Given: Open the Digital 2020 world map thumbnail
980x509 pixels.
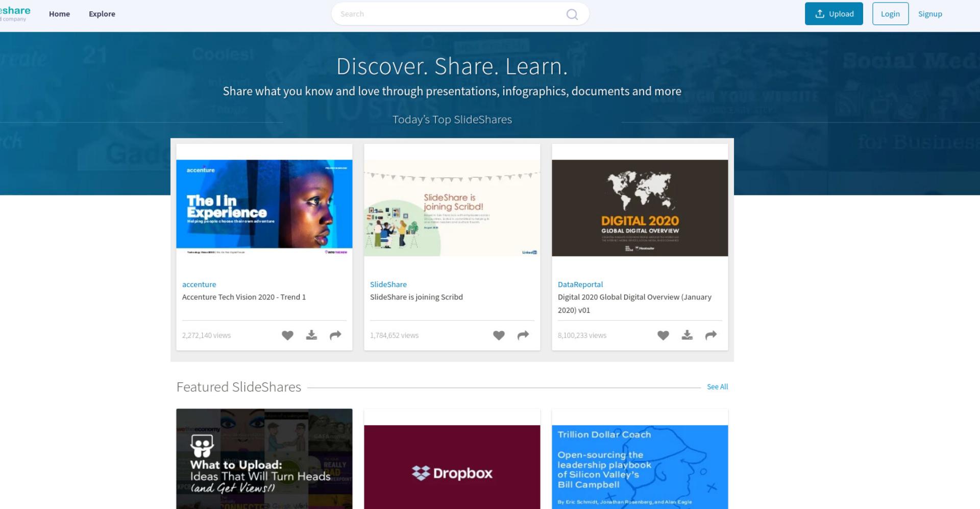Looking at the screenshot, I should (640, 208).
